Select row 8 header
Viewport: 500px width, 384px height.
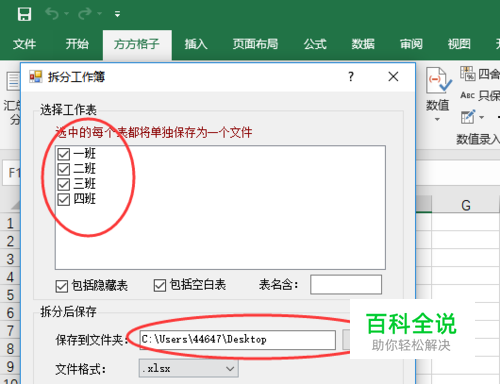10,349
